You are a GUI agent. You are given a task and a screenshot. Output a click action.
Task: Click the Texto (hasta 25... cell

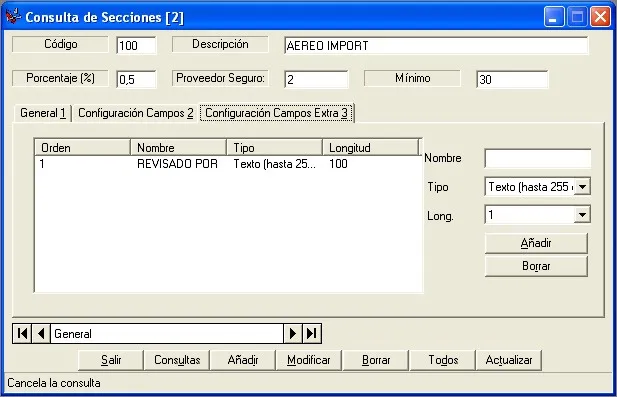pos(274,164)
